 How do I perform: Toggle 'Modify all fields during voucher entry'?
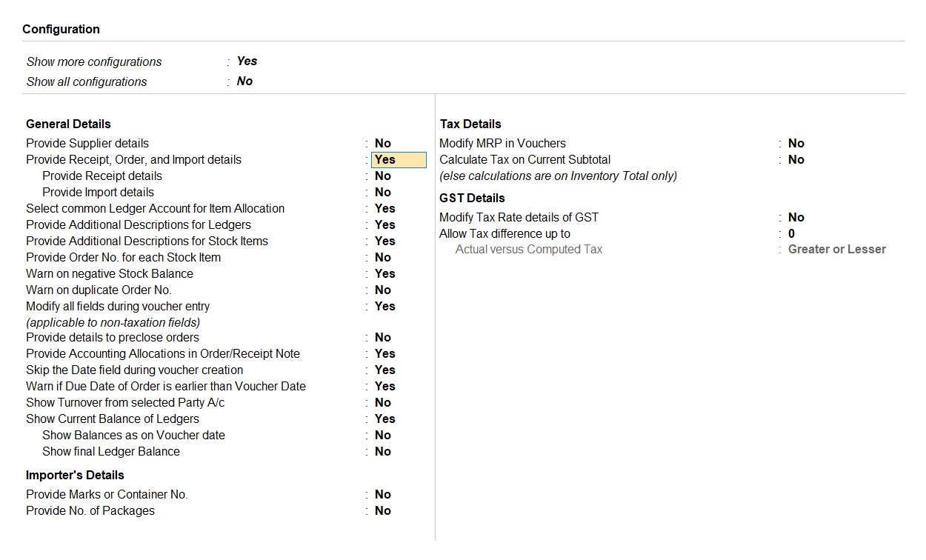click(x=384, y=307)
